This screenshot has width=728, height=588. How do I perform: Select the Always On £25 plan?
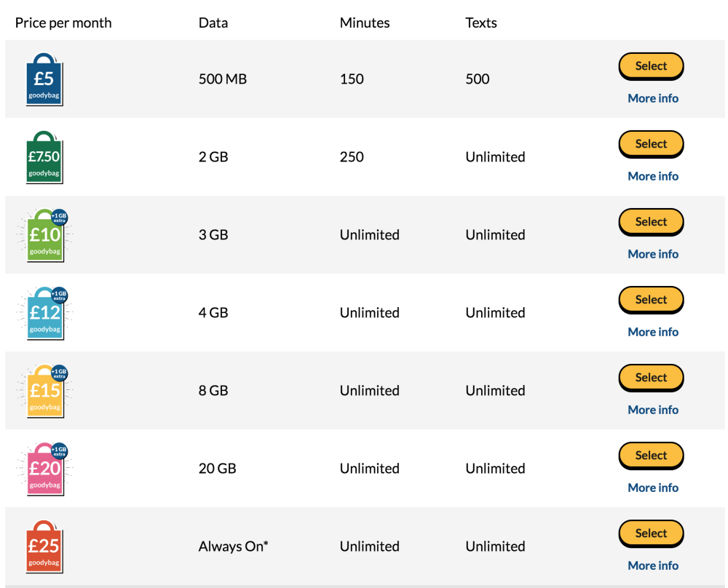651,533
